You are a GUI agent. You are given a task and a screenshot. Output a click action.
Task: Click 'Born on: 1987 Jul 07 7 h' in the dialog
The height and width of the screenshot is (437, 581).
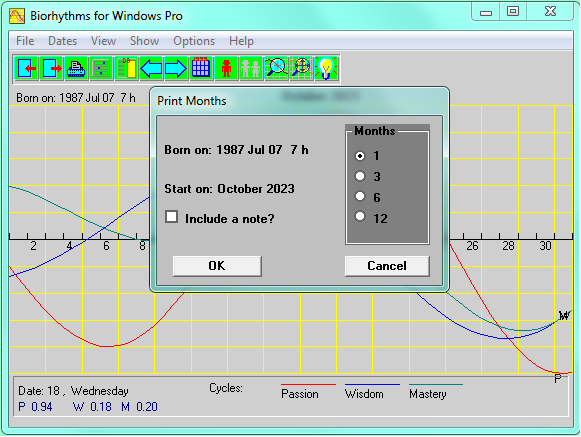(x=236, y=150)
